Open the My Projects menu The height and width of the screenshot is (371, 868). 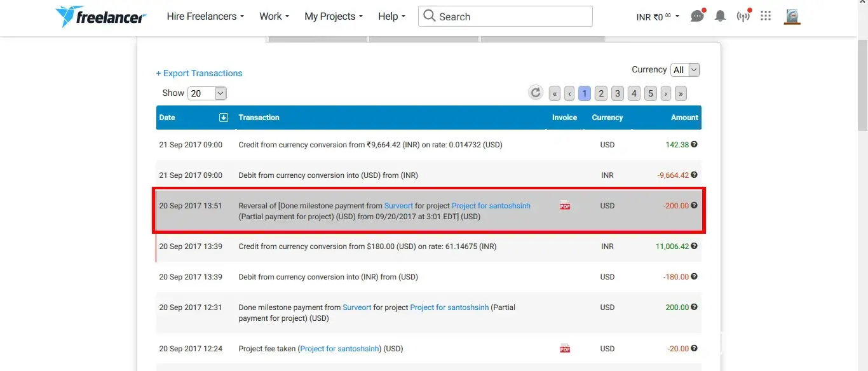[333, 17]
